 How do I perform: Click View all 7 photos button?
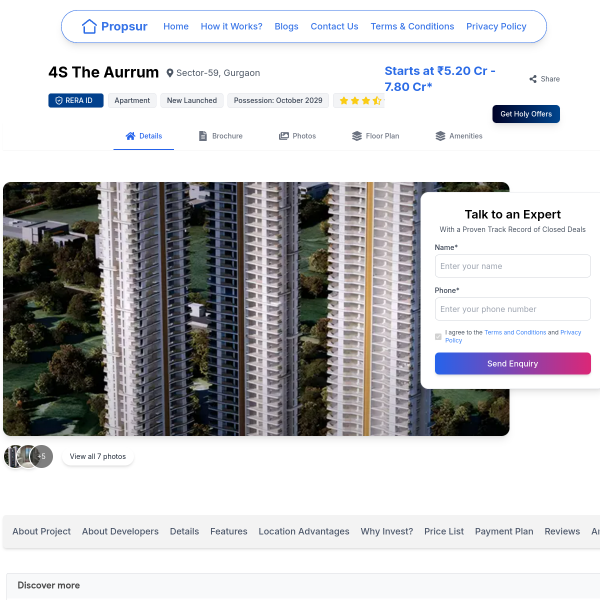click(x=98, y=457)
